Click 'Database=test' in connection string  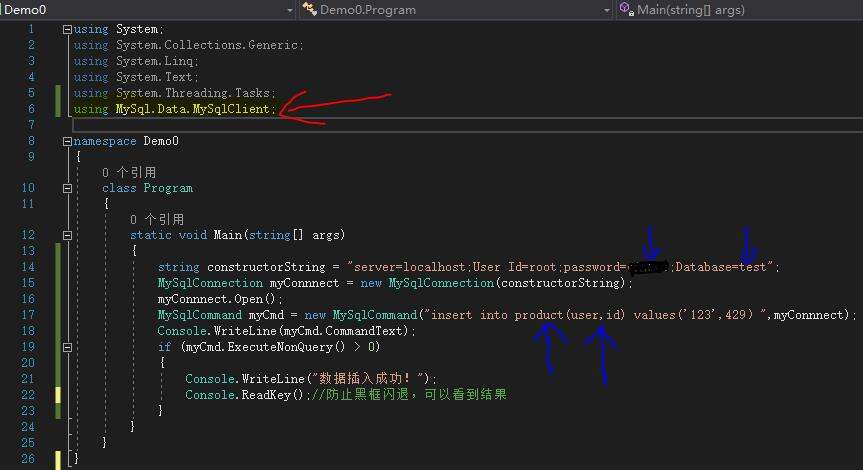click(720, 267)
